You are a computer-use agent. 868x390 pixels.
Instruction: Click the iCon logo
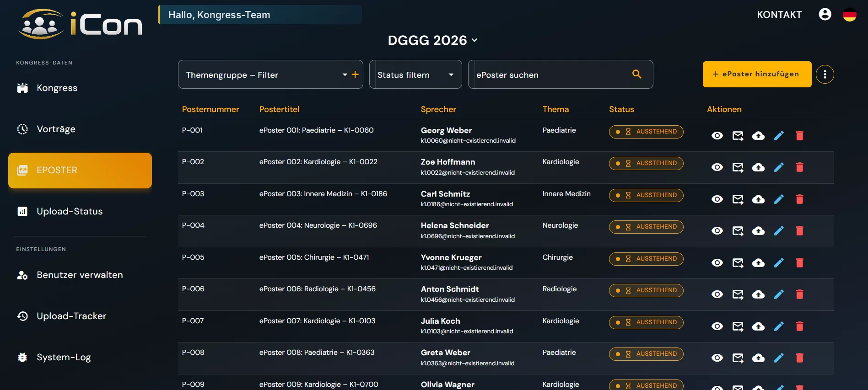(80, 24)
